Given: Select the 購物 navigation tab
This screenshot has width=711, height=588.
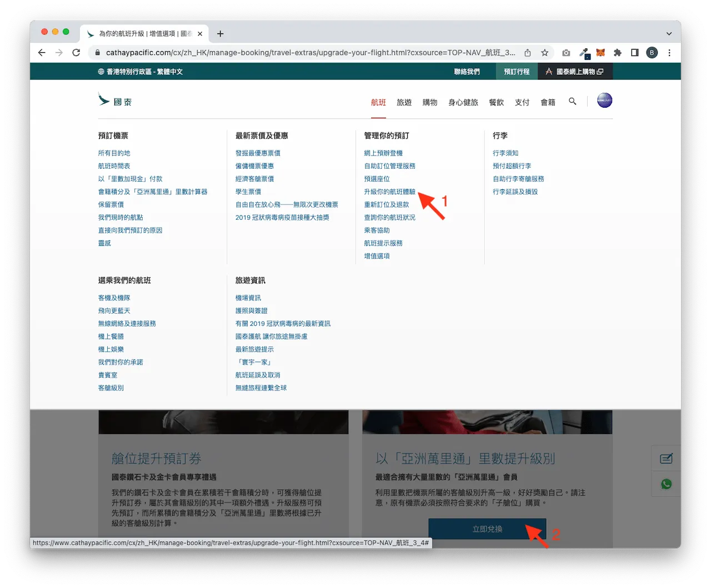Looking at the screenshot, I should pos(430,102).
